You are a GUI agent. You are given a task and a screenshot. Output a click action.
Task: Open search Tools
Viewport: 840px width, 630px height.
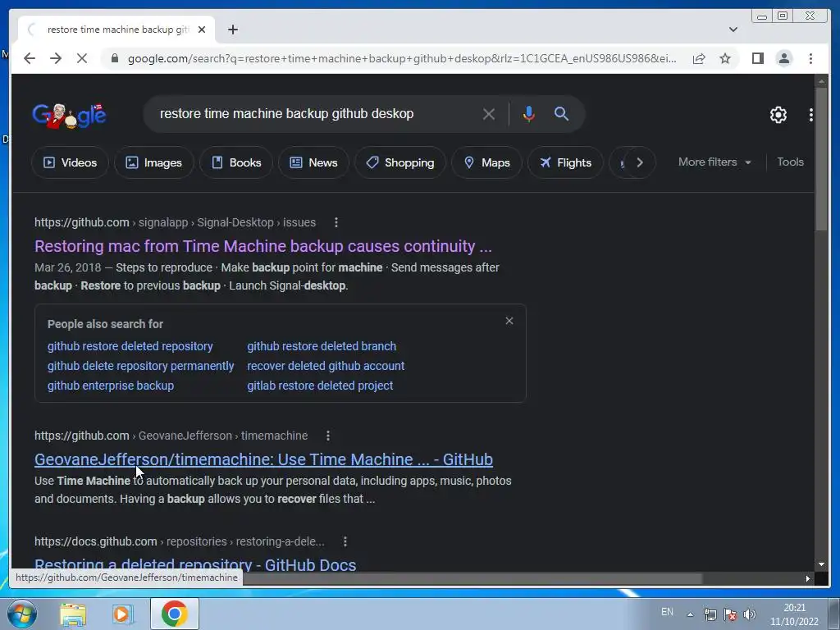(x=790, y=162)
